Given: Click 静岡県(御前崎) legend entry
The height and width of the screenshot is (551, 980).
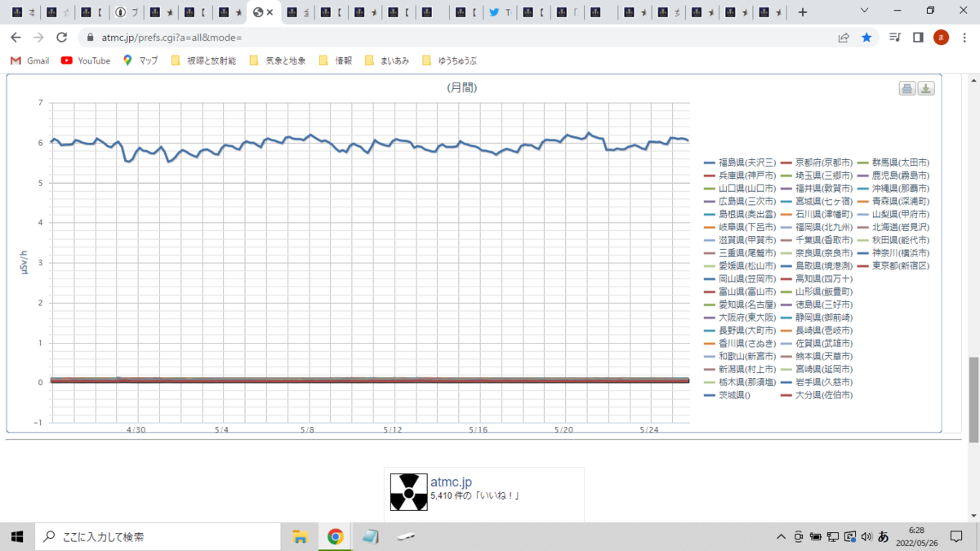Looking at the screenshot, I should point(816,318).
